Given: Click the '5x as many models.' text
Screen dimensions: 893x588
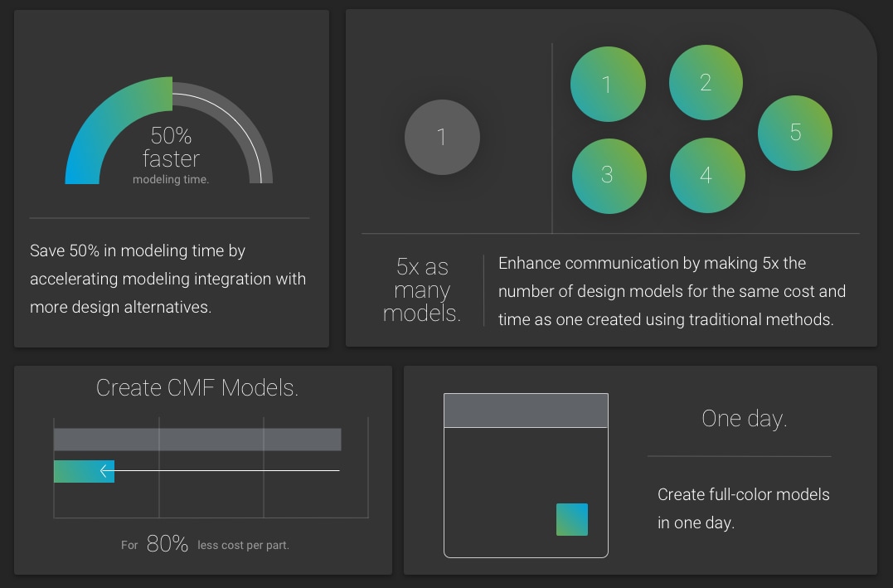Looking at the screenshot, I should pos(422,290).
